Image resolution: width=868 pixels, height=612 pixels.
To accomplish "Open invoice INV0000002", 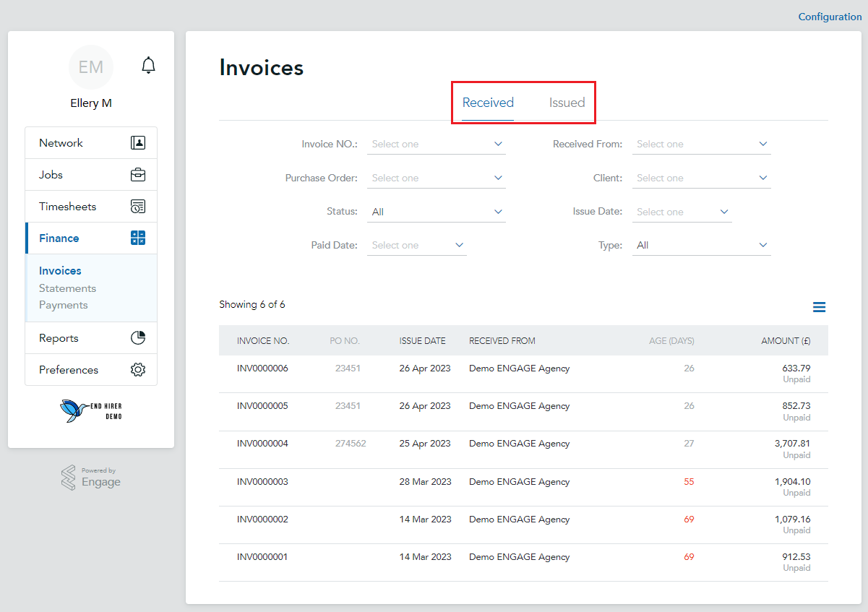I will [262, 520].
